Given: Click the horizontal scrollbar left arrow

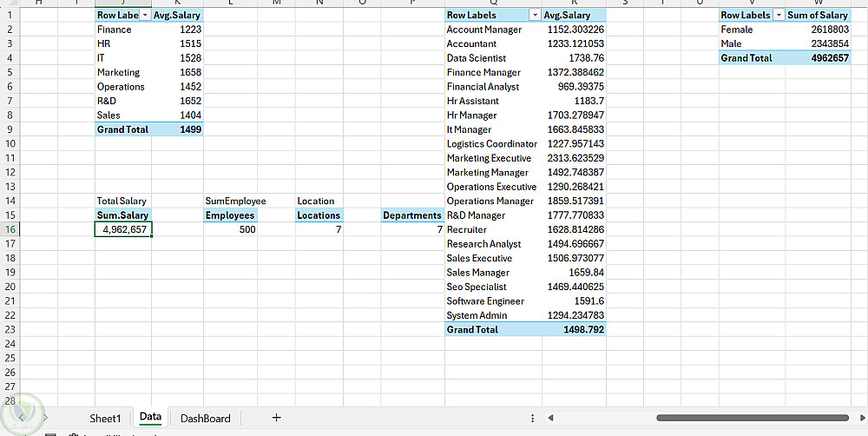Looking at the screenshot, I should coord(551,418).
